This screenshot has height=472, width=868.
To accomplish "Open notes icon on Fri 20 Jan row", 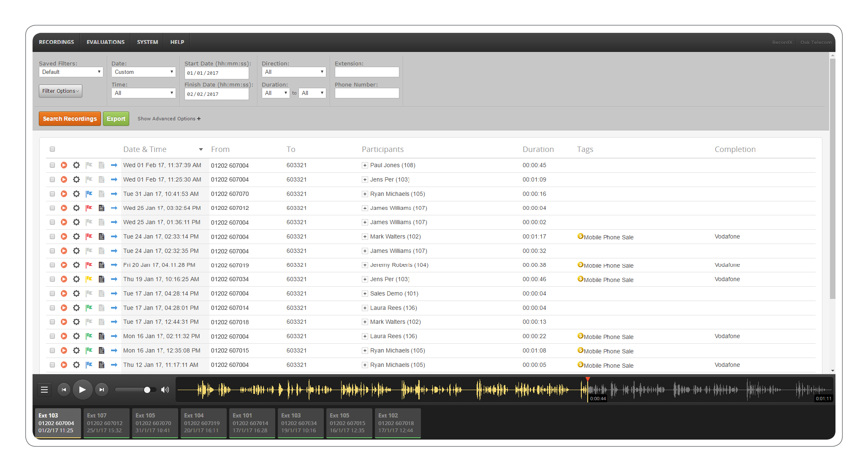I will (x=101, y=265).
